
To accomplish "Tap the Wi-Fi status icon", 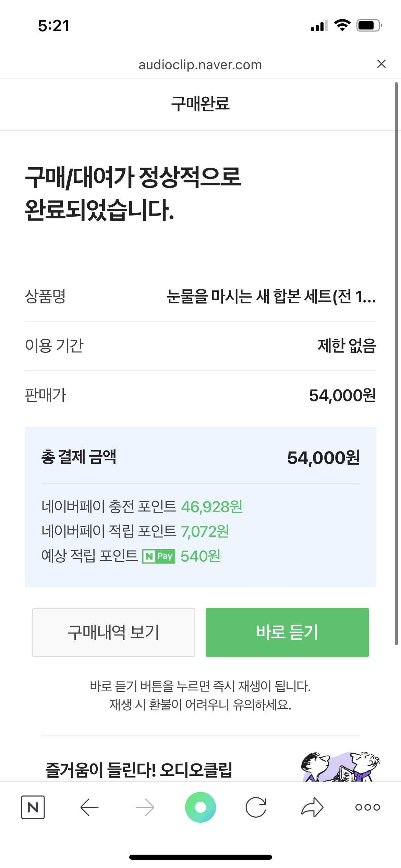I will tap(342, 25).
